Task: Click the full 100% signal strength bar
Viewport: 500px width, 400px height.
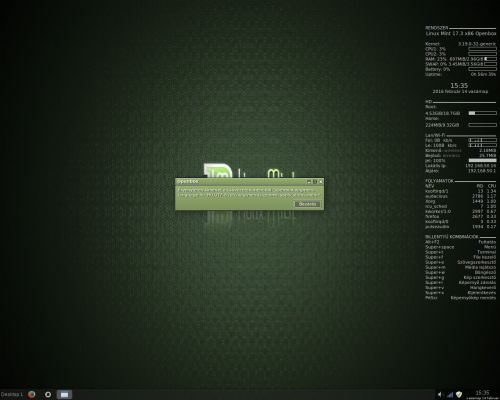Action: [482, 160]
